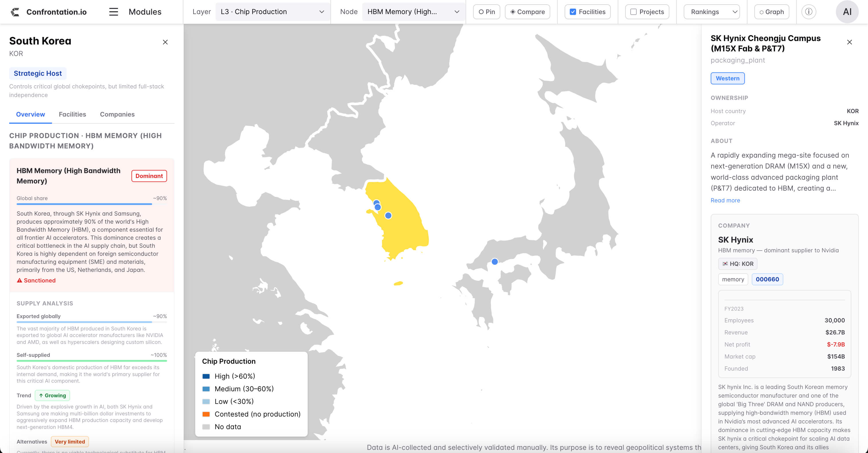Click the Revenue value $26.7B

click(835, 332)
